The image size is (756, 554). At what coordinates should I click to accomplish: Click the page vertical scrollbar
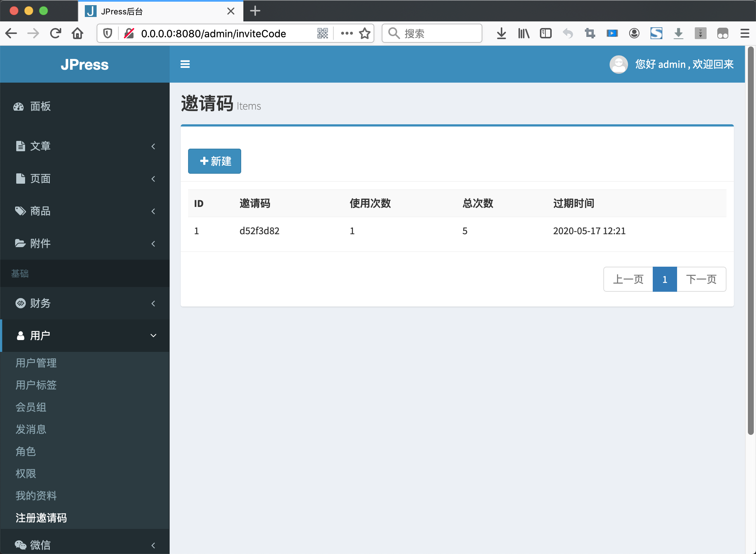tap(750, 240)
